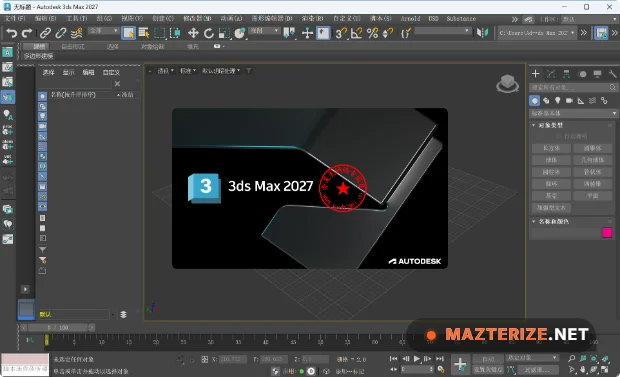Click the Mirror tool icon
The width and height of the screenshot is (620, 377).
point(482,33)
